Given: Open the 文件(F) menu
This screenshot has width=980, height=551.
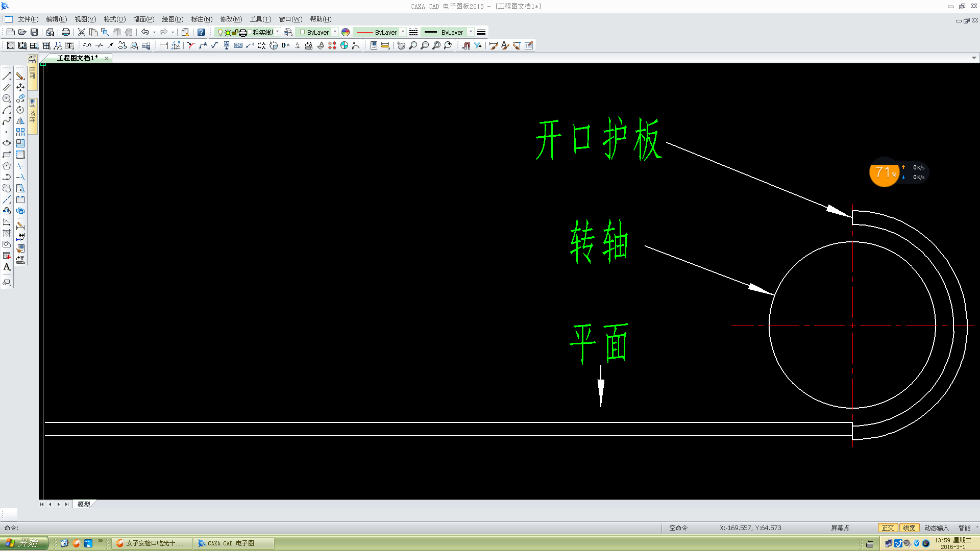Looking at the screenshot, I should pyautogui.click(x=28, y=19).
